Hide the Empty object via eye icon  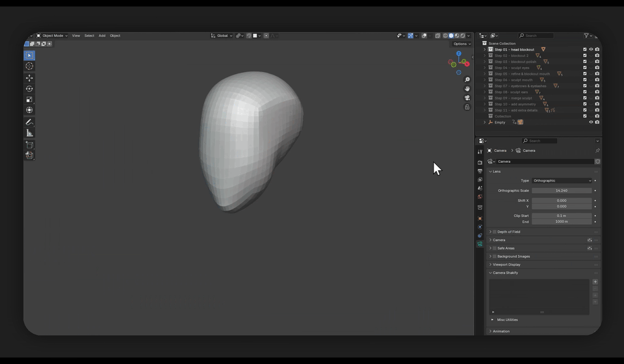pyautogui.click(x=591, y=122)
